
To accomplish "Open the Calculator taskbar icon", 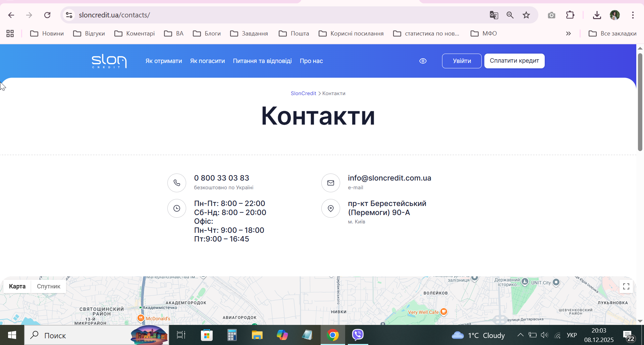I will tap(232, 335).
